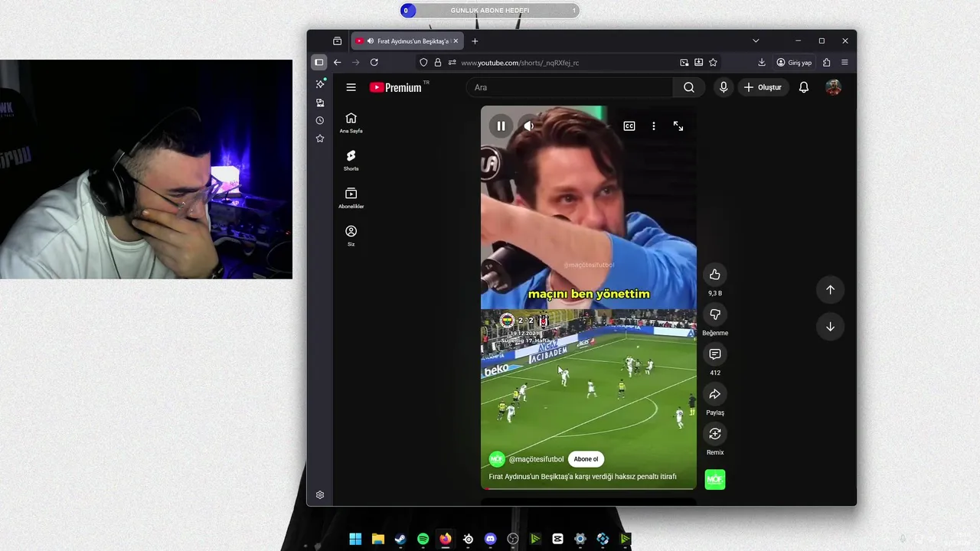Viewport: 980px width, 551px height.
Task: Open the MÖF sound thumbnail
Action: point(715,480)
